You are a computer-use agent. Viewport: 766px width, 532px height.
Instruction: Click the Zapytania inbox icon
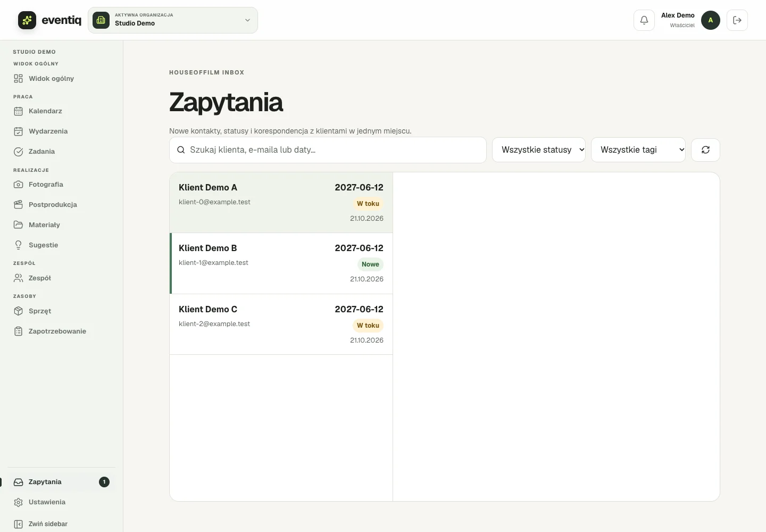[19, 482]
